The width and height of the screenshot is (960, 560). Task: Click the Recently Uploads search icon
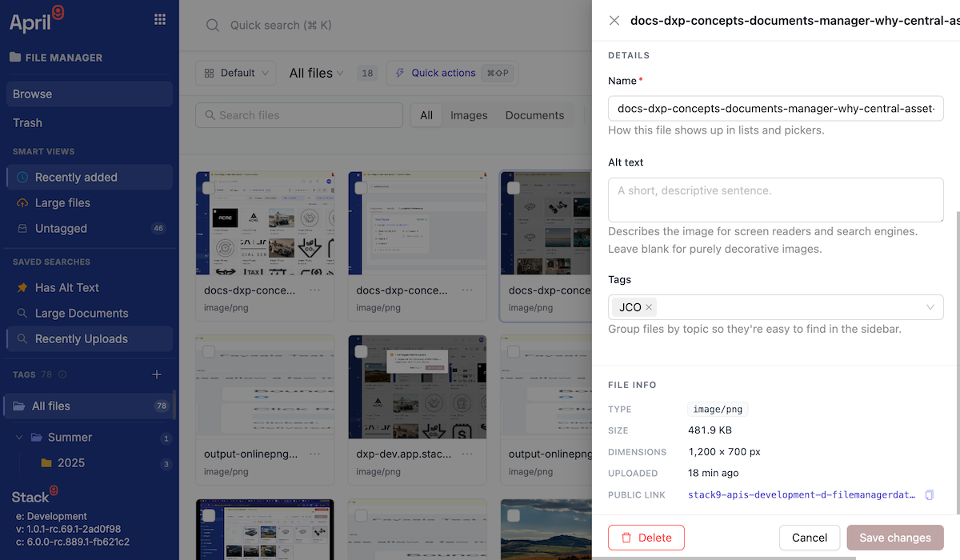[x=22, y=338]
